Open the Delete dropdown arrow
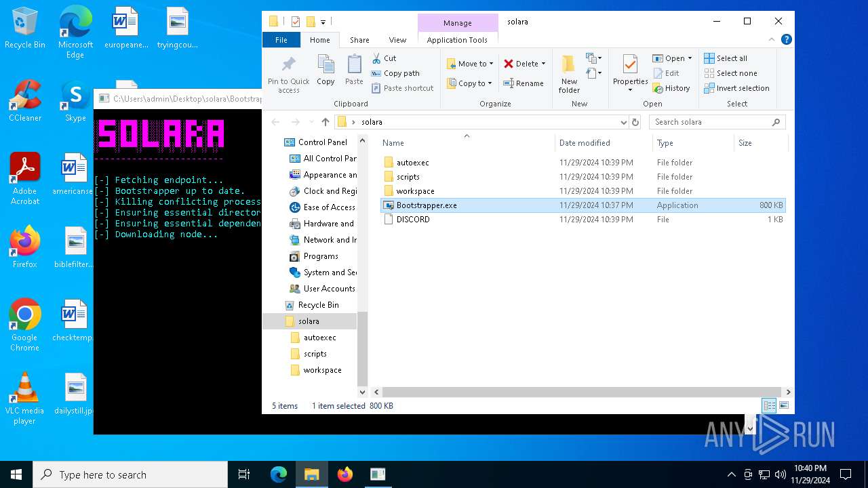Screen dimensions: 868x488 click(543, 64)
